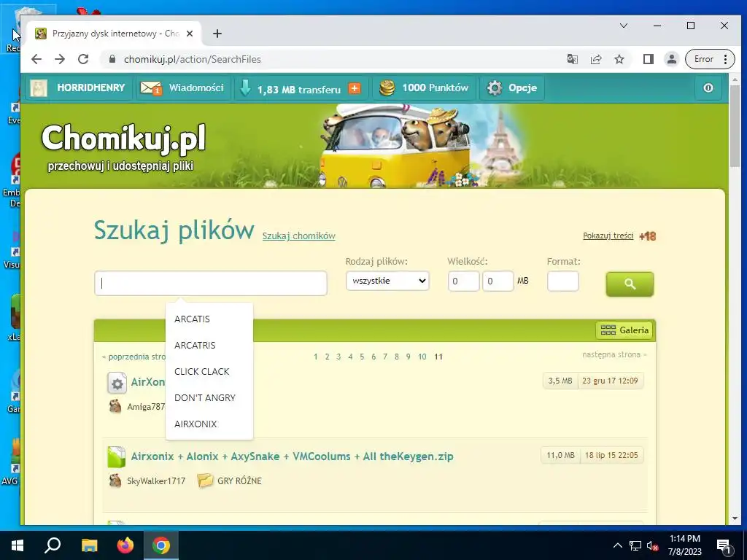Open HORRIDHENRY profile avatar icon
This screenshot has width=747, height=560.
(39, 88)
